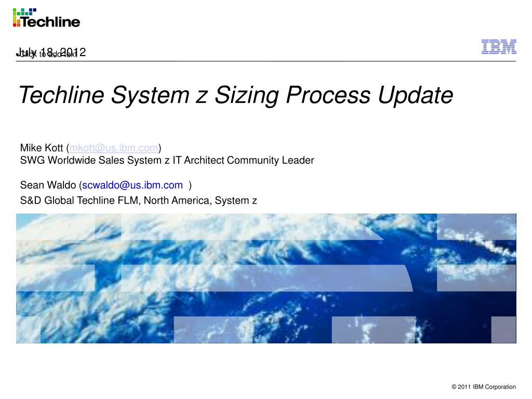Screen dimensions: 532x399
Task: Click the © 2011 IBM Corporation footer
Action: tap(484, 387)
